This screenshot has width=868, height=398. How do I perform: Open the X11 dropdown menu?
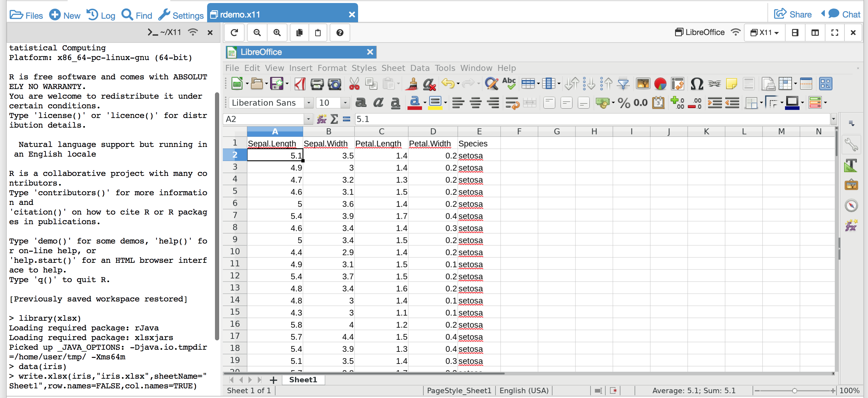point(764,33)
